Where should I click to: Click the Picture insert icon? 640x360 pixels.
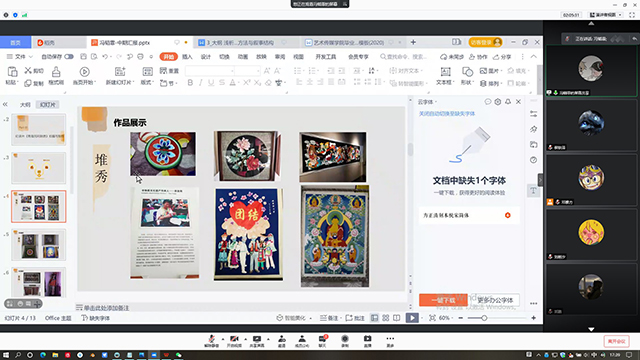pos(483,71)
